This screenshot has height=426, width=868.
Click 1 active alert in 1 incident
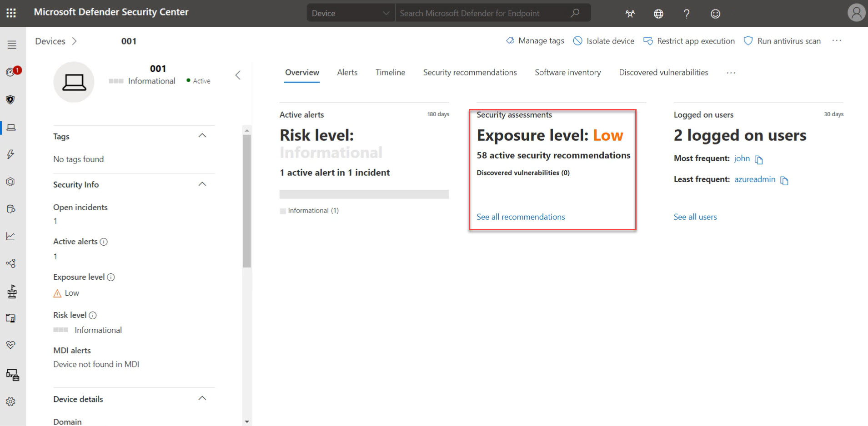click(335, 173)
